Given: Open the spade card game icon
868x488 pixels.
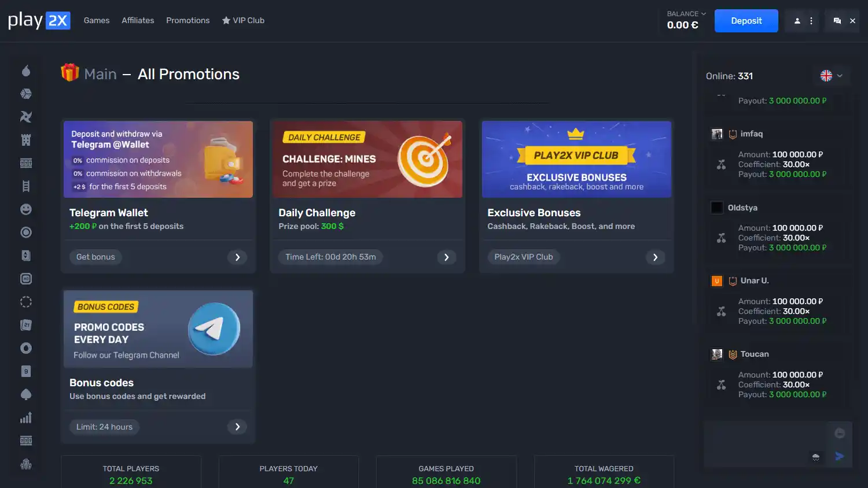Looking at the screenshot, I should [26, 394].
